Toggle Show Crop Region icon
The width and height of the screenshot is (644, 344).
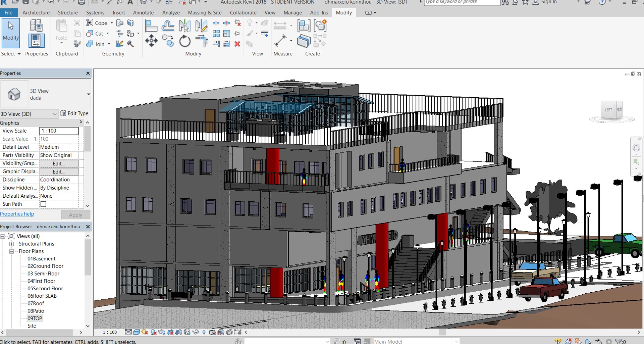(x=178, y=332)
